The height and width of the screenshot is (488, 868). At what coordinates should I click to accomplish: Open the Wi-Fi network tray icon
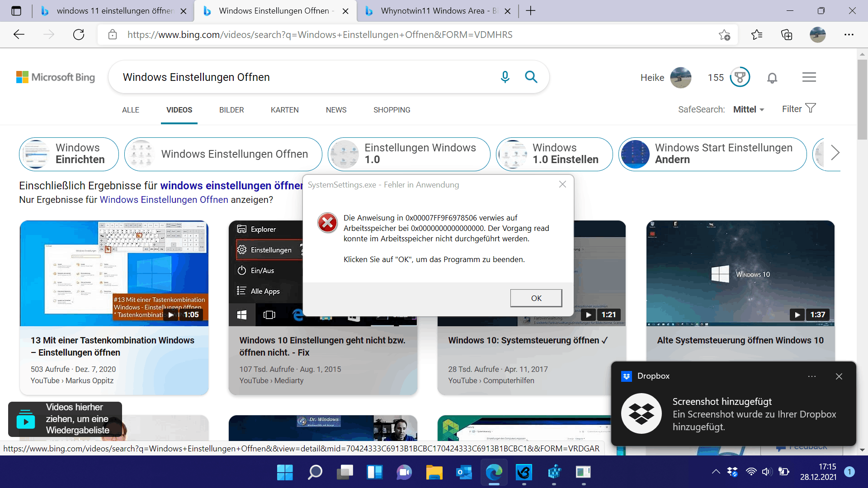pos(751,472)
